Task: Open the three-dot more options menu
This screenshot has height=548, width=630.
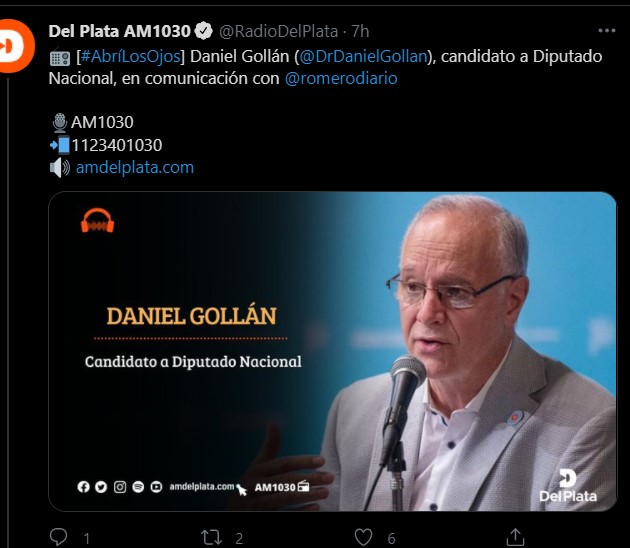Action: pos(606,31)
